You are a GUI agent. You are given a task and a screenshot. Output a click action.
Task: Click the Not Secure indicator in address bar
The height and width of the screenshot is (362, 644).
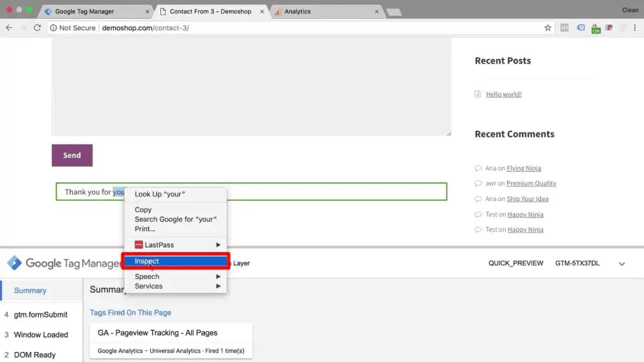(x=73, y=28)
